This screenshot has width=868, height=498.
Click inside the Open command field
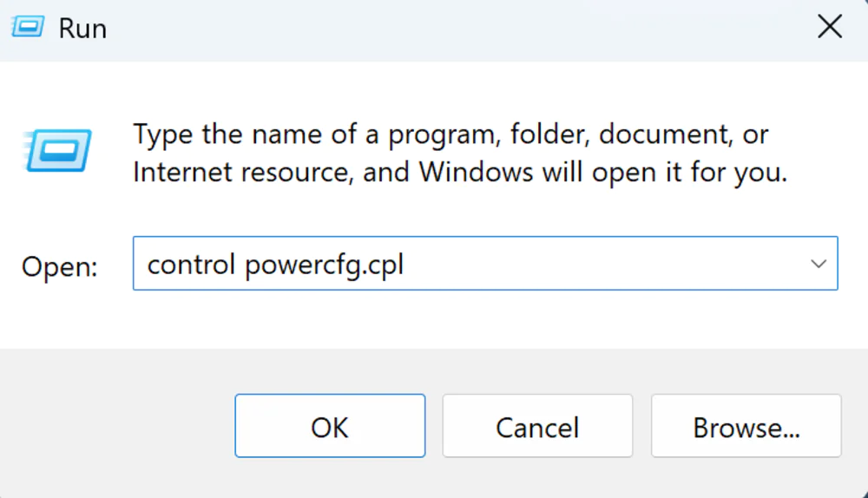(x=485, y=264)
